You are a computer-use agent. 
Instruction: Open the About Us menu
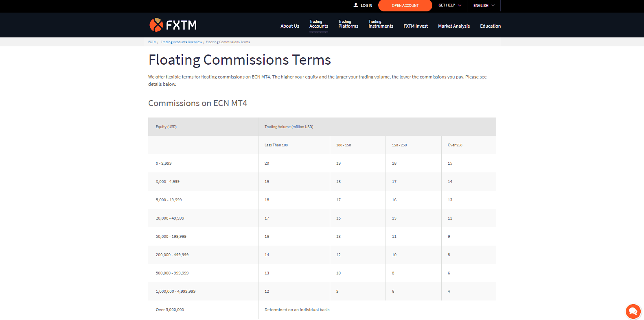coord(290,26)
